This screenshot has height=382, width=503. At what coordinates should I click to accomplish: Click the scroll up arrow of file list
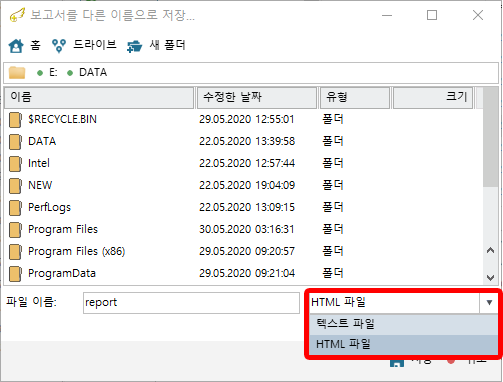point(490,250)
